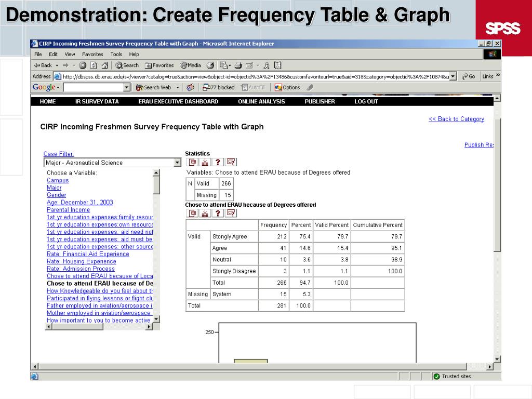Click Google toolbar Search Web button

tap(153, 87)
